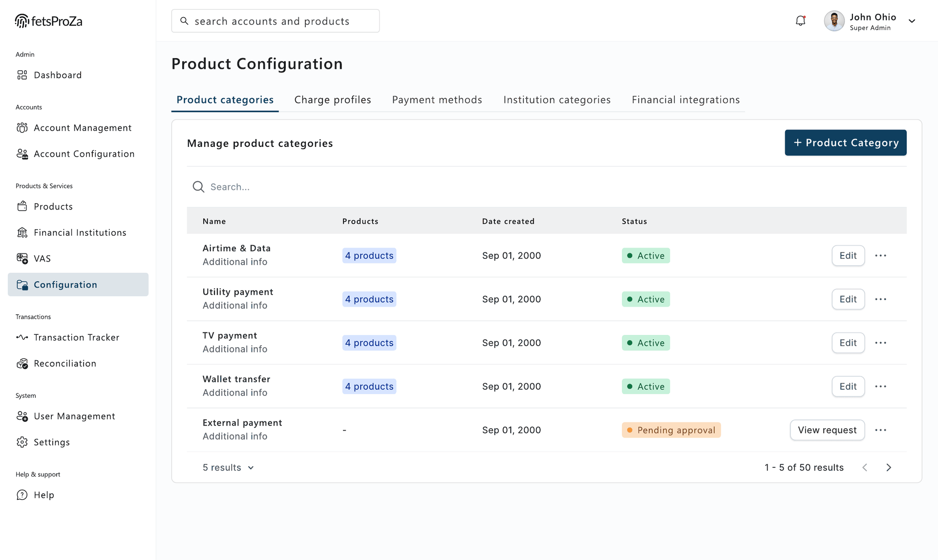Click the Financial Institutions bank icon
This screenshot has height=560, width=938.
point(22,232)
